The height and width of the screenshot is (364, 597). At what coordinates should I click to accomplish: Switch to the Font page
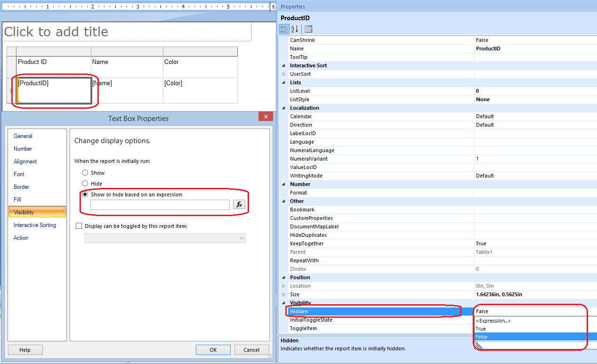coord(19,174)
